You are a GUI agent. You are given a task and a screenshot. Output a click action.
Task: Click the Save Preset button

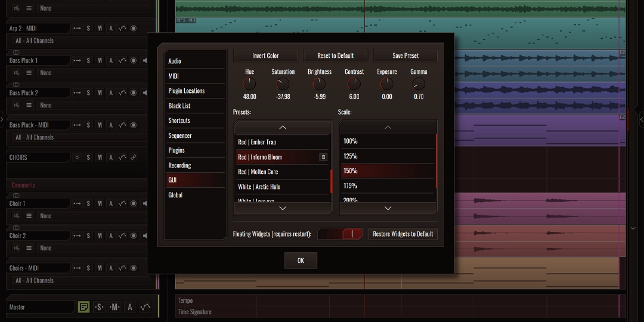(x=405, y=55)
